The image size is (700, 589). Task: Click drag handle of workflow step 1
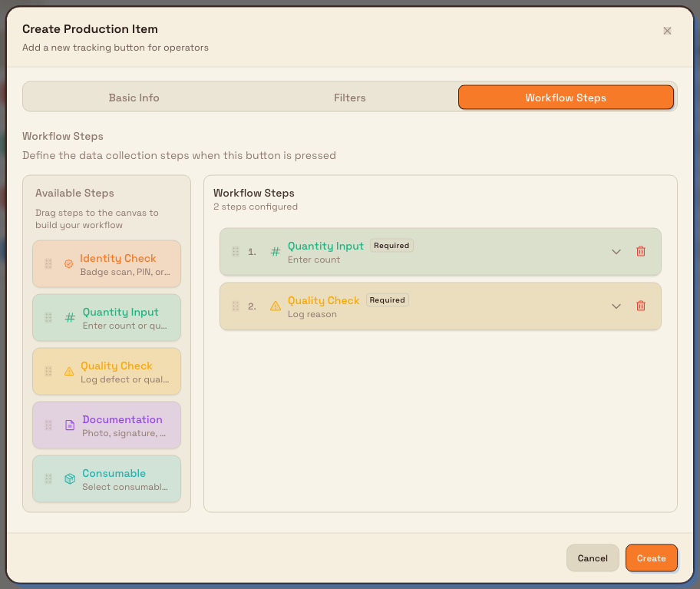click(236, 251)
